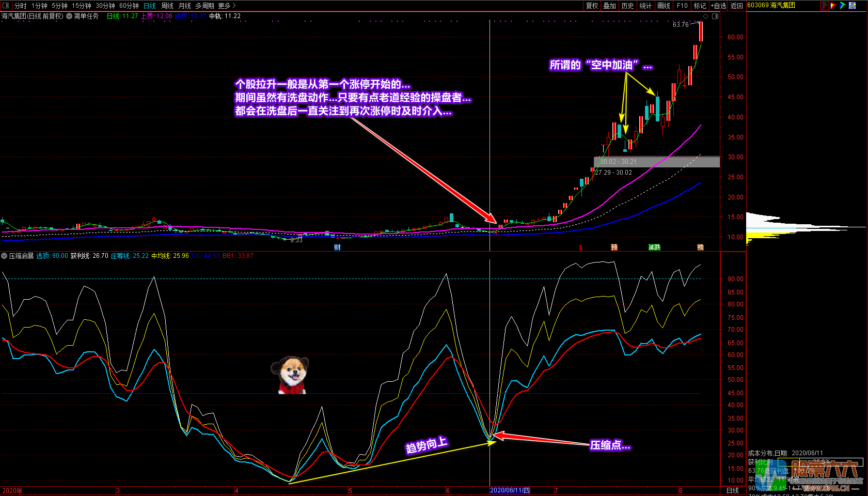The width and height of the screenshot is (868, 496).
Task: Click the 2020/06/11 date marker on the time axis
Action: (510, 490)
